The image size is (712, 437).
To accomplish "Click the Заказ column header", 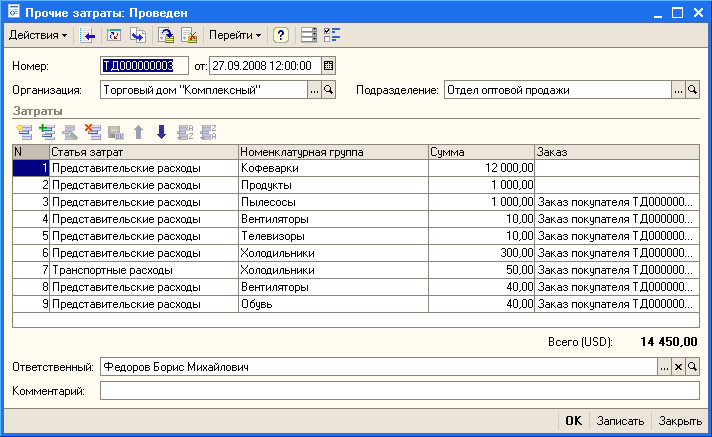I will (617, 152).
